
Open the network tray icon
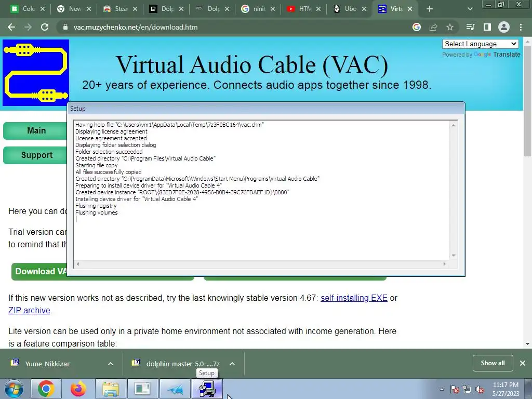click(x=467, y=389)
